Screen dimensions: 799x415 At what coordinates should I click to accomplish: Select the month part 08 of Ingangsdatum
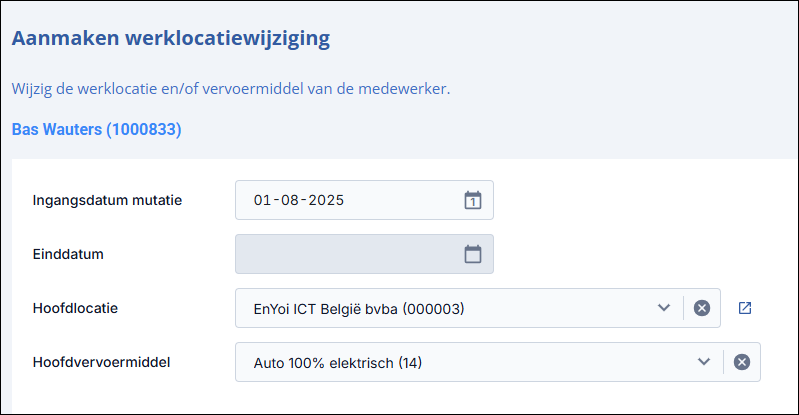click(289, 200)
